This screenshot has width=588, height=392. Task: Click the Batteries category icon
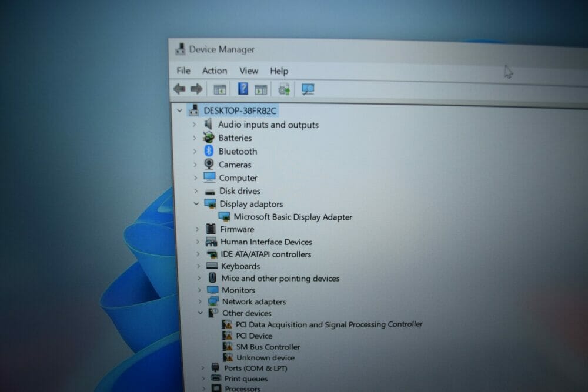coord(209,138)
